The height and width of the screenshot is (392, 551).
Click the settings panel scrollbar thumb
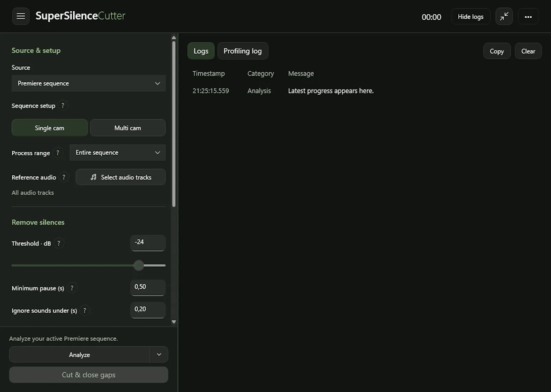tap(174, 124)
